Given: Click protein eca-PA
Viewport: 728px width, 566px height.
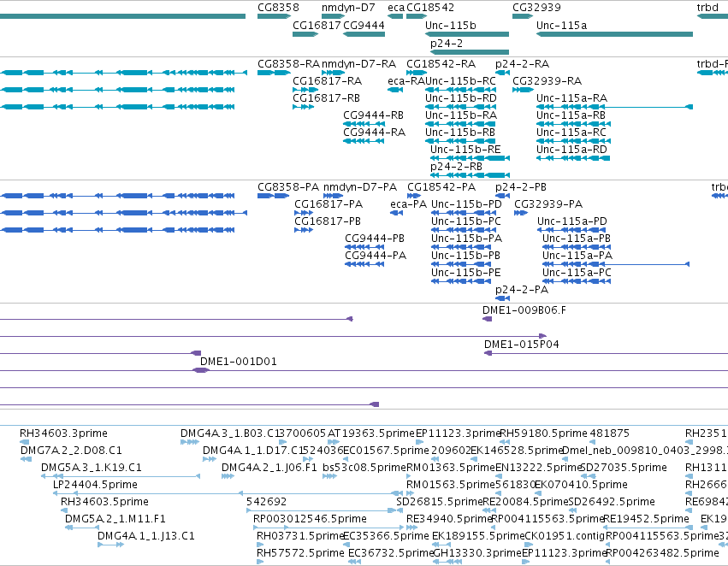Looking at the screenshot, I should [409, 204].
